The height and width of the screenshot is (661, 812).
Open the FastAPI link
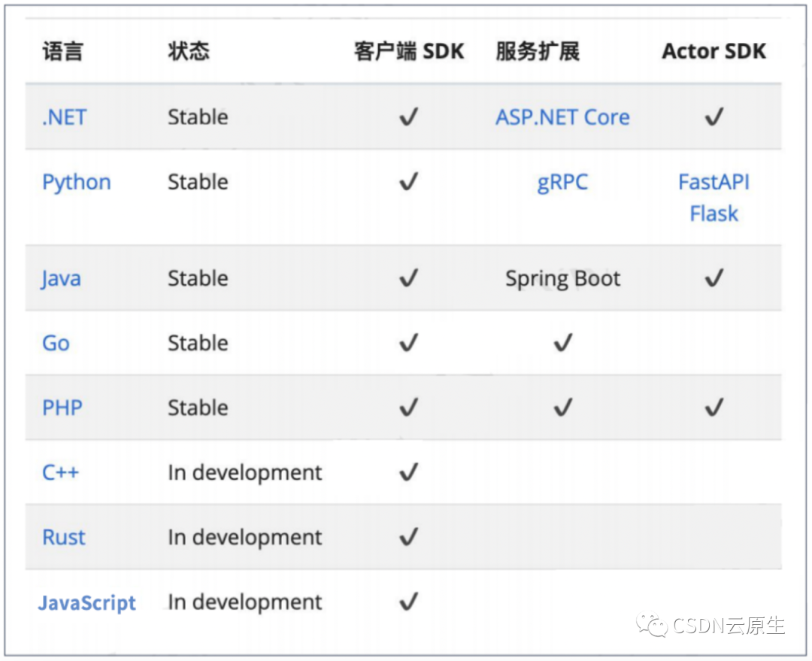click(x=714, y=183)
